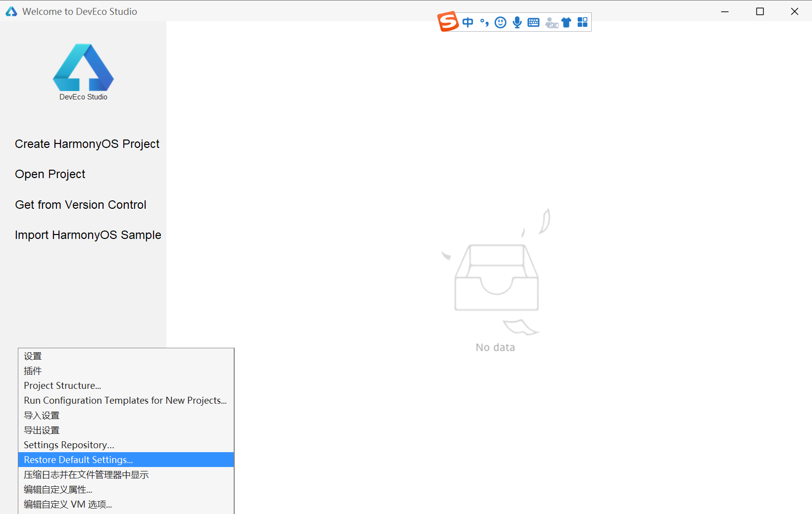Switch punctuation mode in Sogou toolbar

[484, 22]
